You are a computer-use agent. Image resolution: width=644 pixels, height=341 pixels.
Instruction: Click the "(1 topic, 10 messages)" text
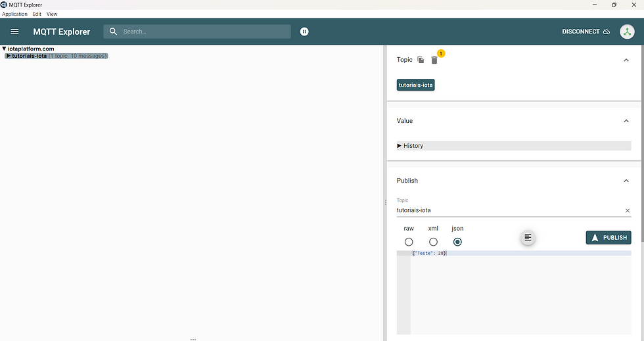[x=78, y=56]
